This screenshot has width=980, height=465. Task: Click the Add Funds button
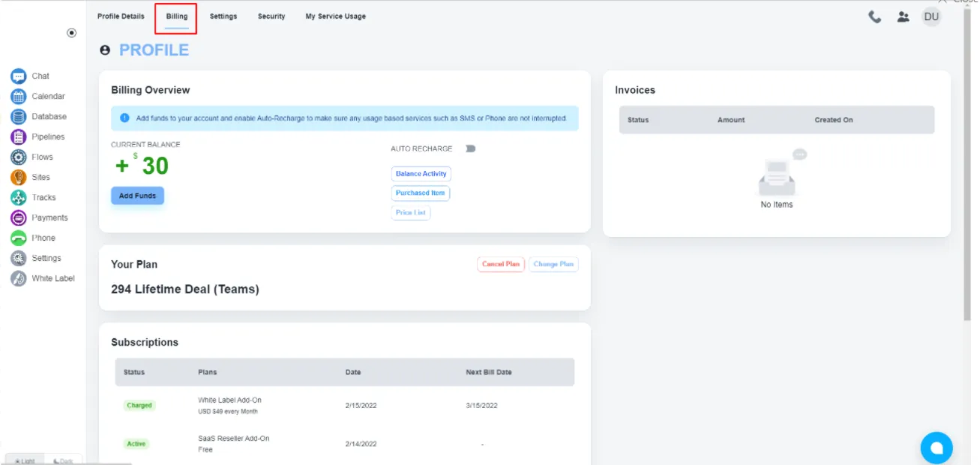137,196
